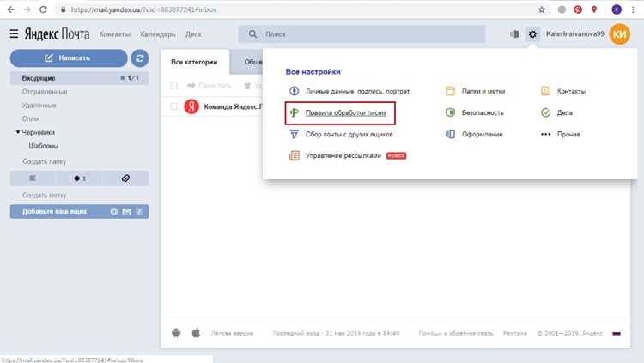Open the Отправленные folder

(45, 92)
